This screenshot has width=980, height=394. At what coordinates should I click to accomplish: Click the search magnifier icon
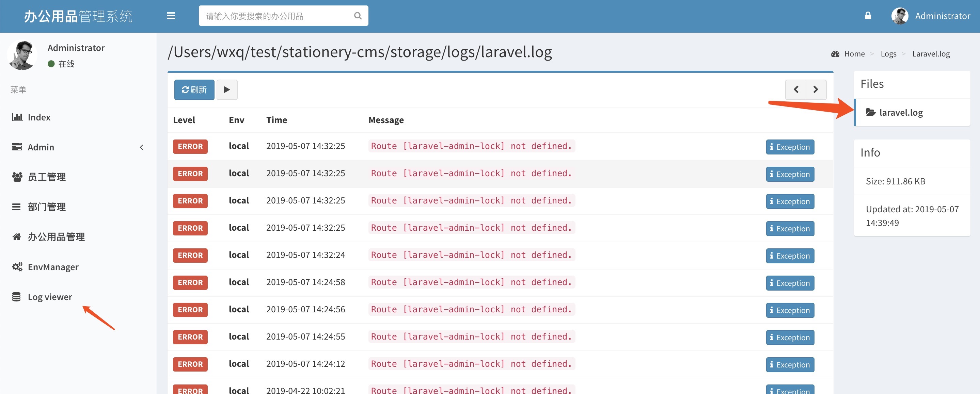(x=358, y=16)
